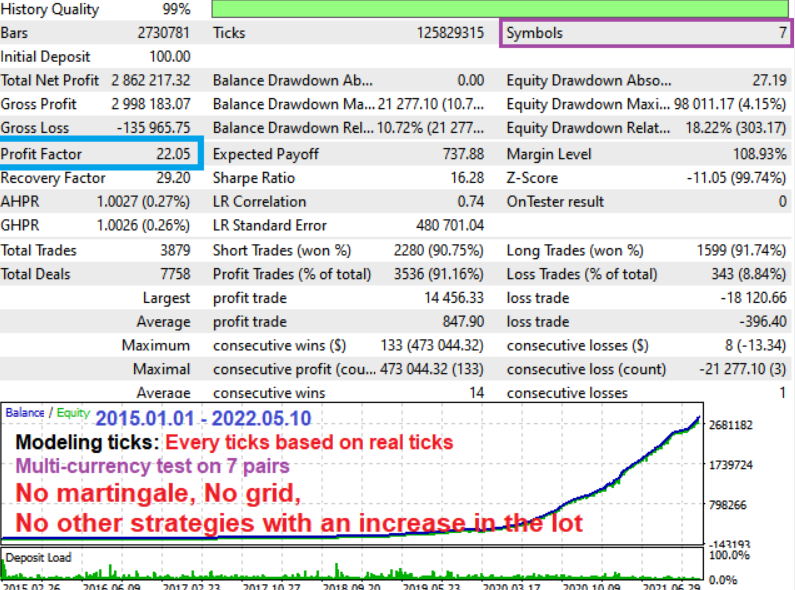Viewport: 795px width, 590px height.
Task: Select the Sharpe Ratio value 16.28
Action: [x=466, y=178]
